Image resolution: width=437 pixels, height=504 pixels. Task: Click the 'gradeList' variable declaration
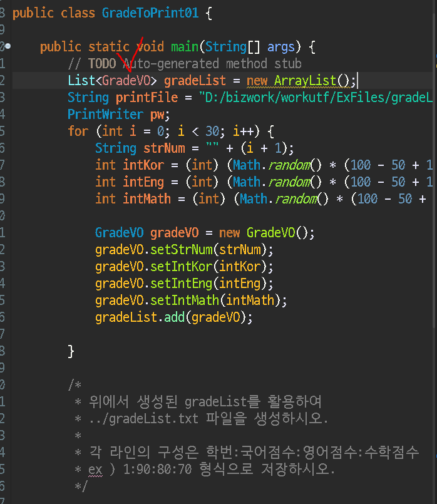tap(195, 81)
